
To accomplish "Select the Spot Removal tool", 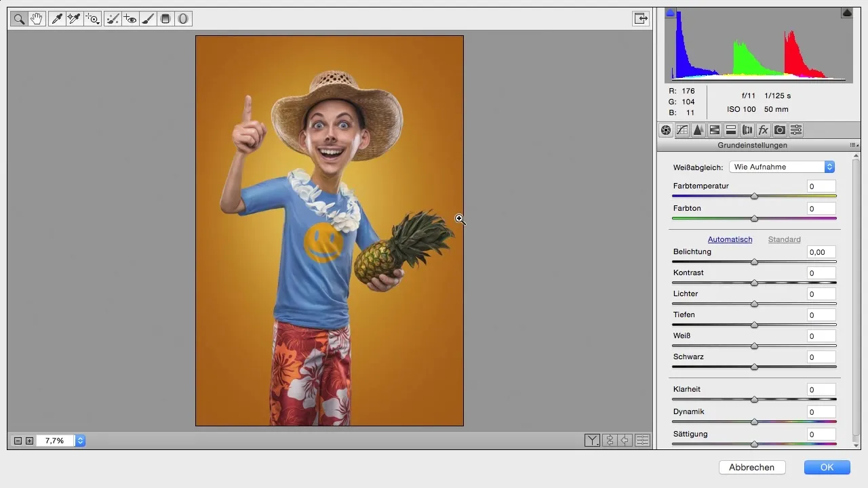I will 113,19.
